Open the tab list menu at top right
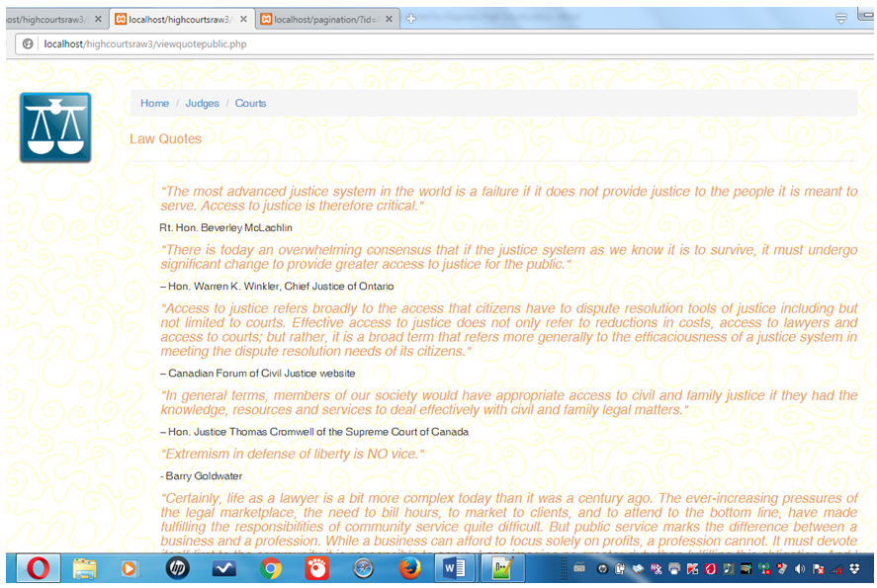 pyautogui.click(x=840, y=18)
